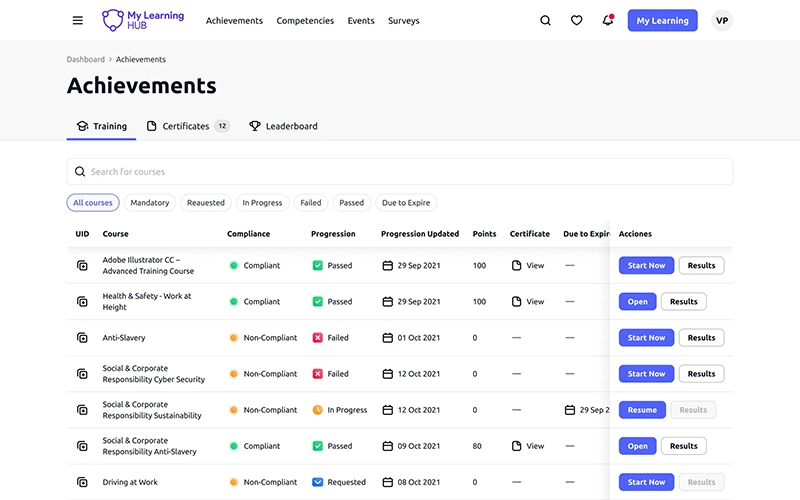
Task: Click the search magnifier icon in header
Action: click(x=545, y=21)
